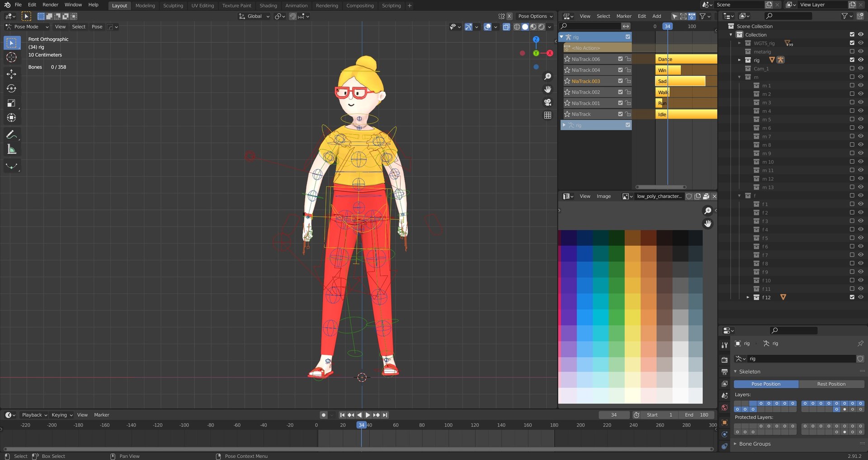868x460 pixels.
Task: Open the Tool properties tab
Action: 724,345
